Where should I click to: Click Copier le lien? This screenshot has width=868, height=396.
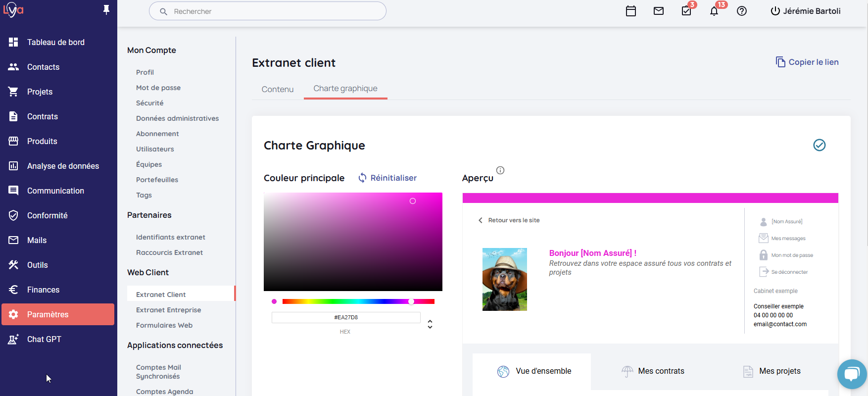807,62
